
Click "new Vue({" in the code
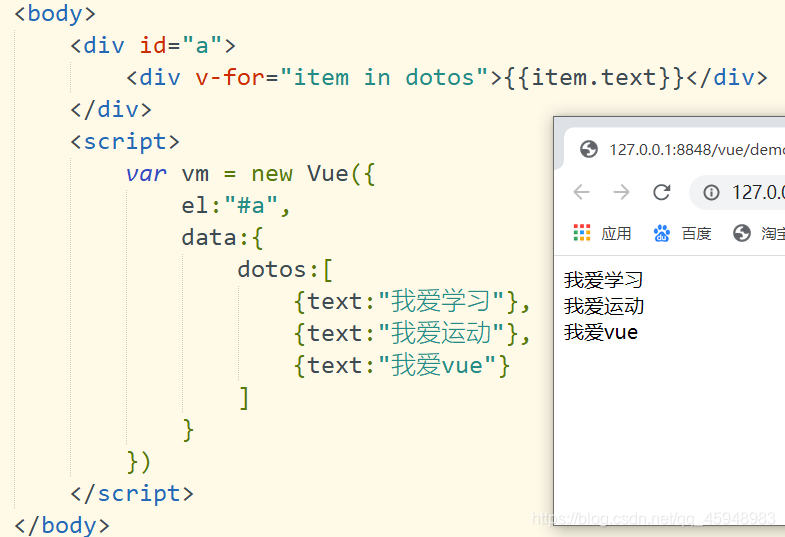pos(313,174)
